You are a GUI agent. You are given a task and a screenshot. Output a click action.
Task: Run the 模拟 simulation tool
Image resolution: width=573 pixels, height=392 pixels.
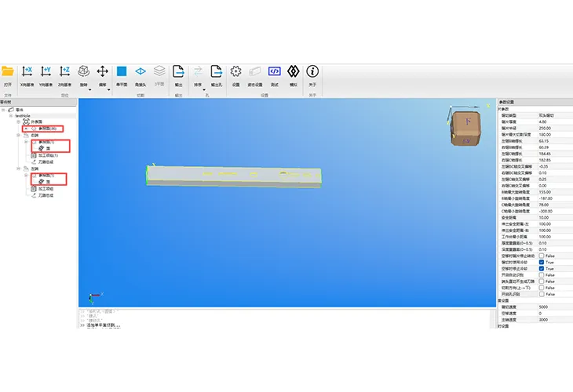(294, 71)
